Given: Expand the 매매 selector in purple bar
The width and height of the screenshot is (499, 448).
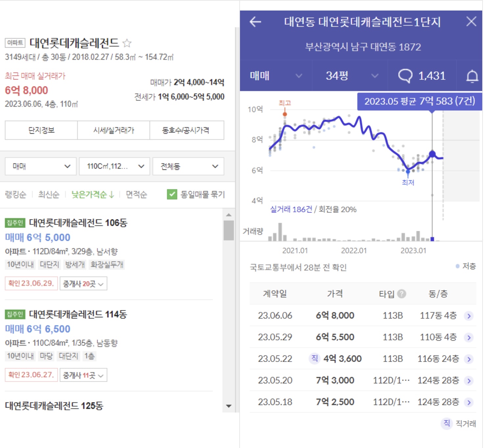Looking at the screenshot, I should coord(275,76).
